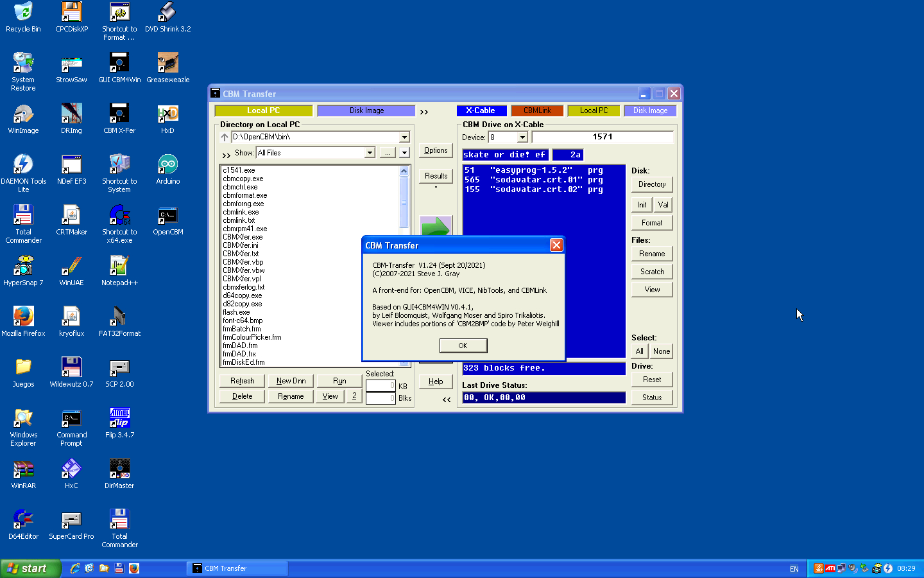
Task: Select the D64Editor desktop icon
Action: click(x=23, y=525)
